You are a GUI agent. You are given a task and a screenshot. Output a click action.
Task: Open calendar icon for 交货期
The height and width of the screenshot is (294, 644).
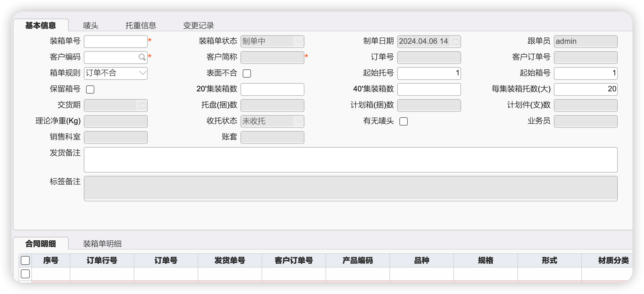[142, 105]
